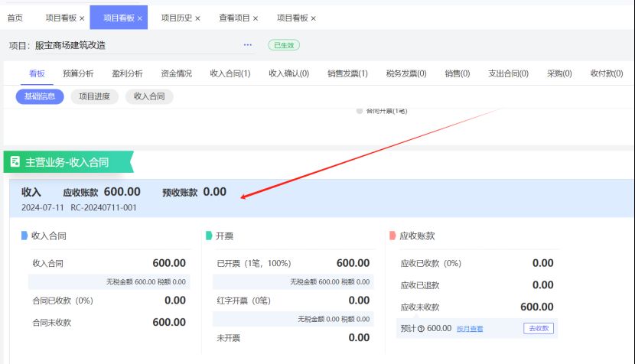
Task: Click the ellipsis icon beside project name
Action: tap(248, 45)
